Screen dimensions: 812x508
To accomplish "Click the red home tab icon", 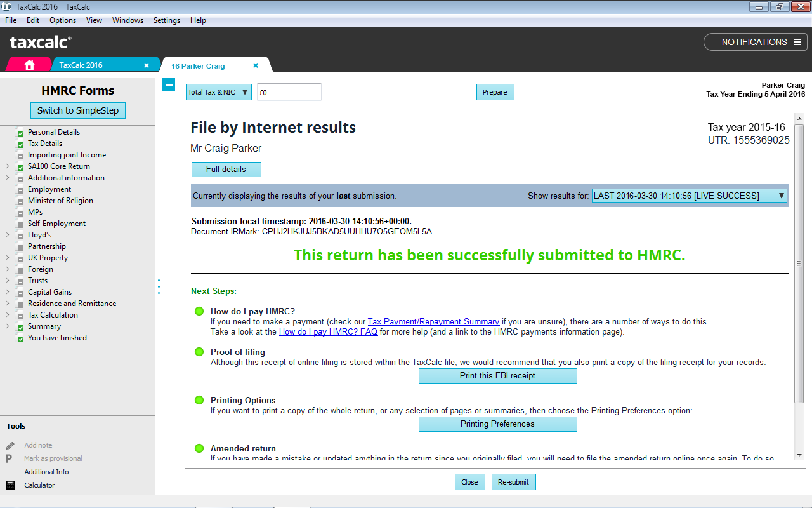I will tap(29, 65).
